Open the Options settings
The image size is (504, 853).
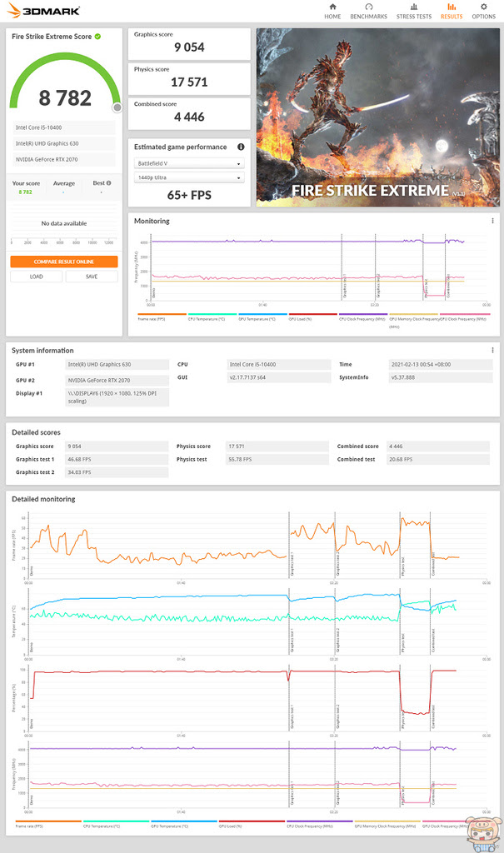(483, 11)
